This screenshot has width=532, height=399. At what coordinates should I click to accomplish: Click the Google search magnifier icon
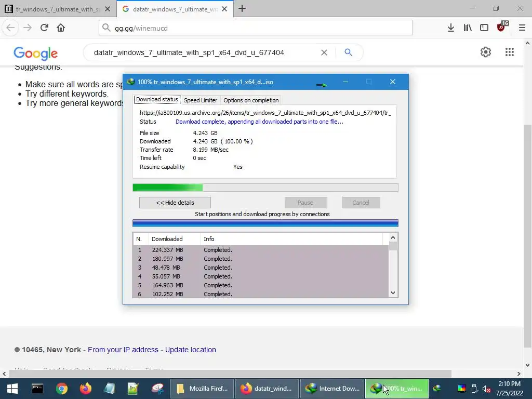(348, 52)
